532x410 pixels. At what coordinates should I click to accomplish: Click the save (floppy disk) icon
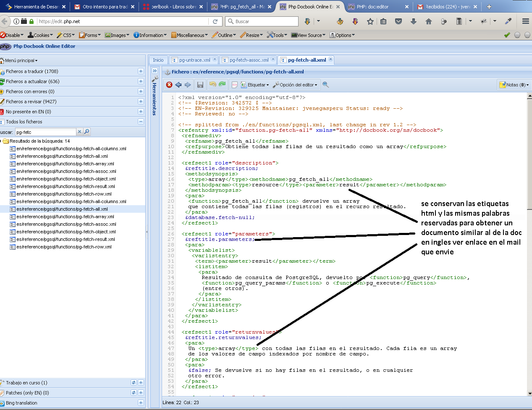(x=200, y=85)
